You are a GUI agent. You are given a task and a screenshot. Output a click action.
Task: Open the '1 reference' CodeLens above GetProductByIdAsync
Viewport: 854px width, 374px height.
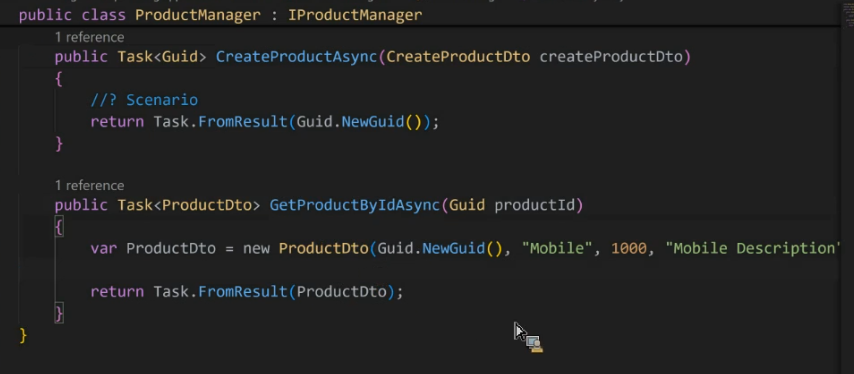click(89, 186)
